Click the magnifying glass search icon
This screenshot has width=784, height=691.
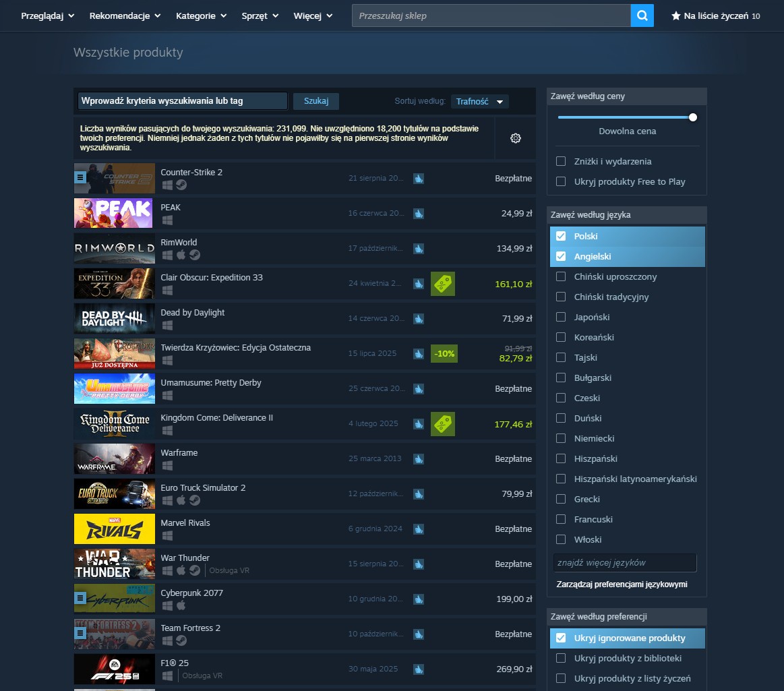[x=641, y=16]
